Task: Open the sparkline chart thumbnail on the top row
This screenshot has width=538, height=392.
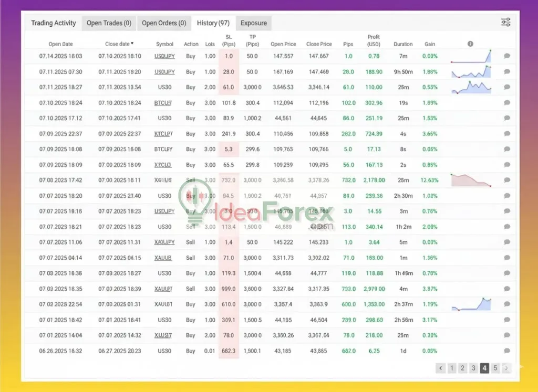Action: 471,56
